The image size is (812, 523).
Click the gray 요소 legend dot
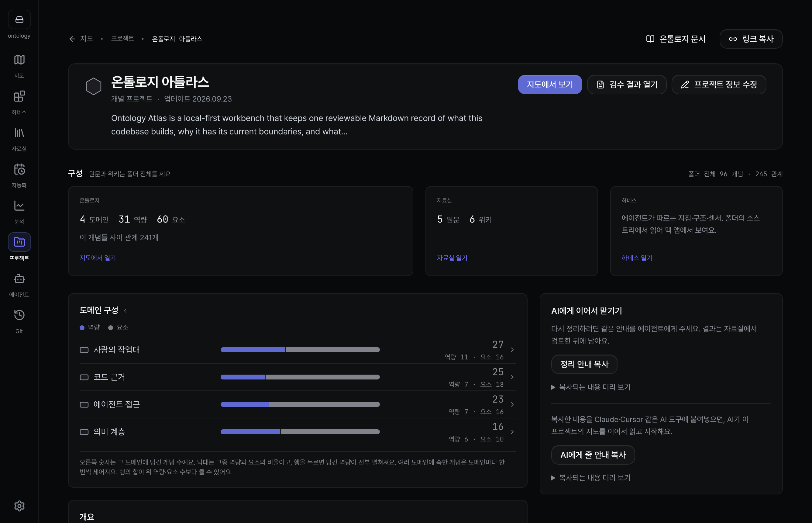click(111, 328)
